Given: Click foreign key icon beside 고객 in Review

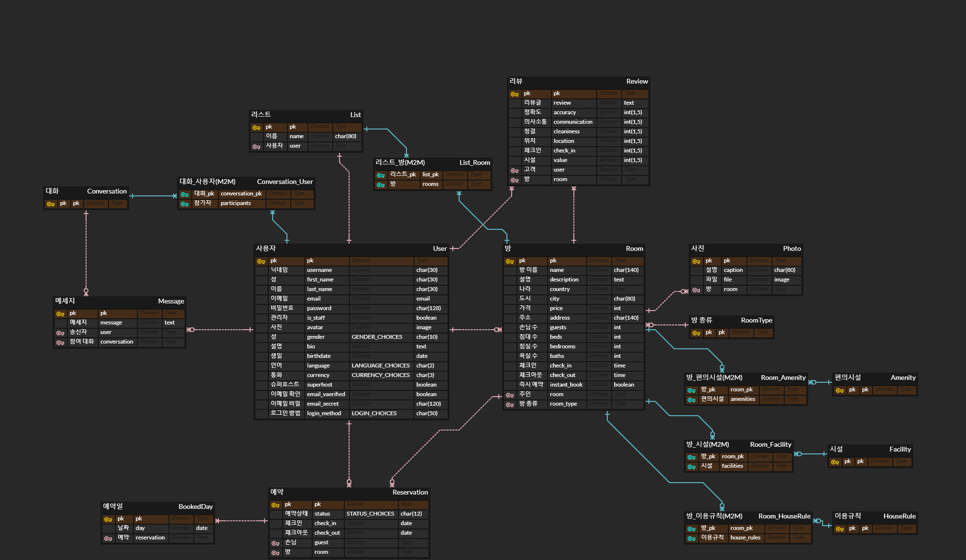Looking at the screenshot, I should tap(515, 170).
